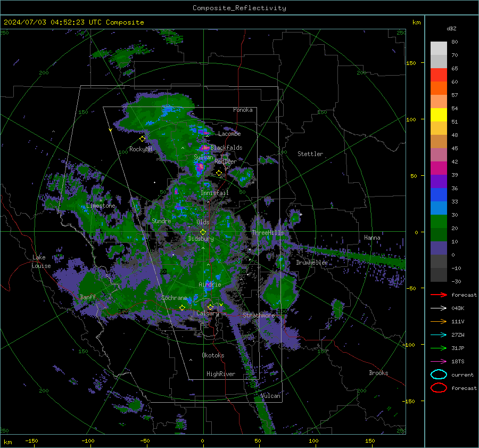479x448 pixels.
Task: Pick the light gray 80–70 dBZ swatch
Action: [x=439, y=48]
